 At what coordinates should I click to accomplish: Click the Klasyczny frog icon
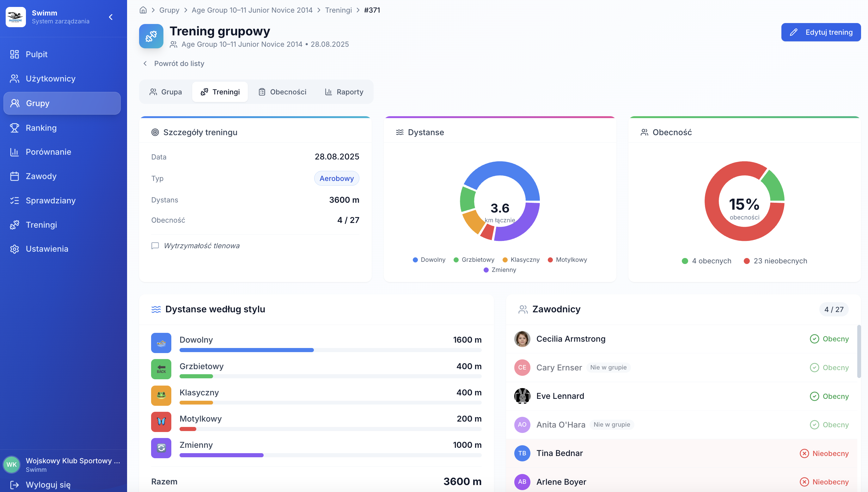161,395
